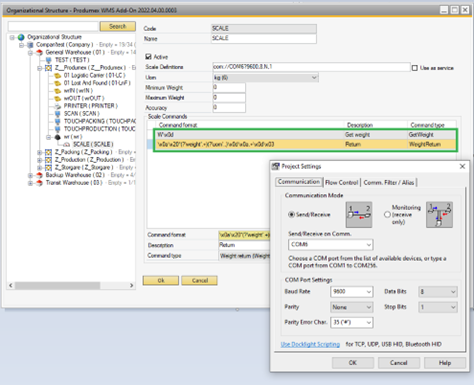The width and height of the screenshot is (474, 385).
Task: Open the Data Bits dropdown
Action: (x=438, y=292)
